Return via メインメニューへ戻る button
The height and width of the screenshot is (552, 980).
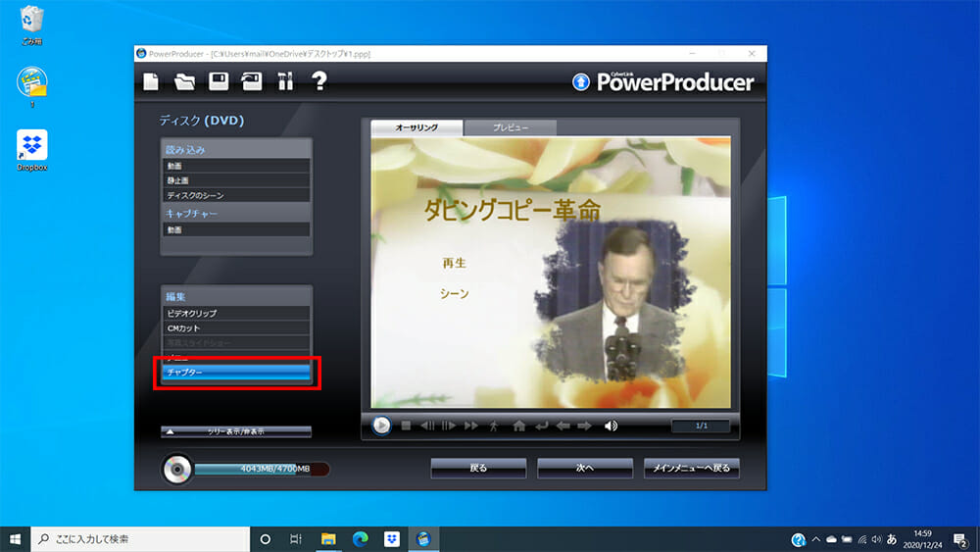(x=692, y=469)
